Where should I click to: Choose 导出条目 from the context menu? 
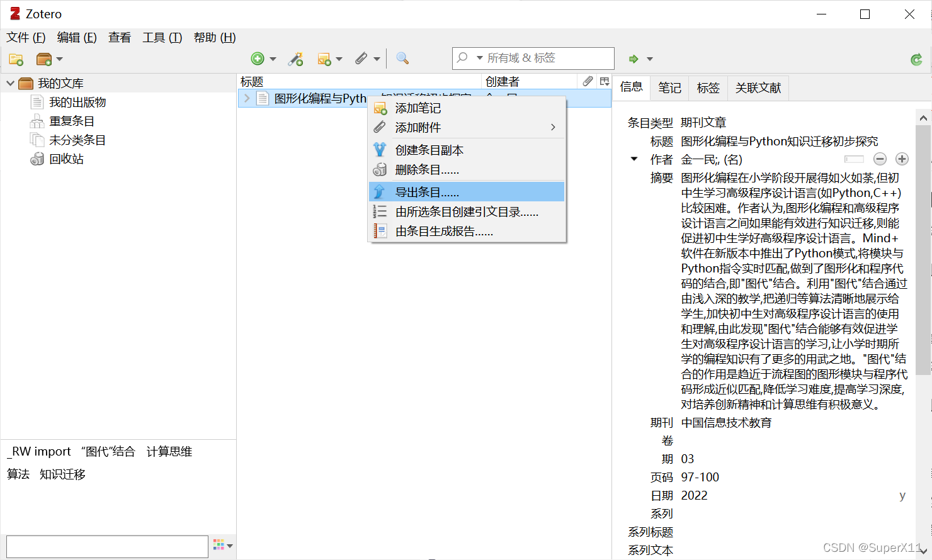[x=467, y=192]
